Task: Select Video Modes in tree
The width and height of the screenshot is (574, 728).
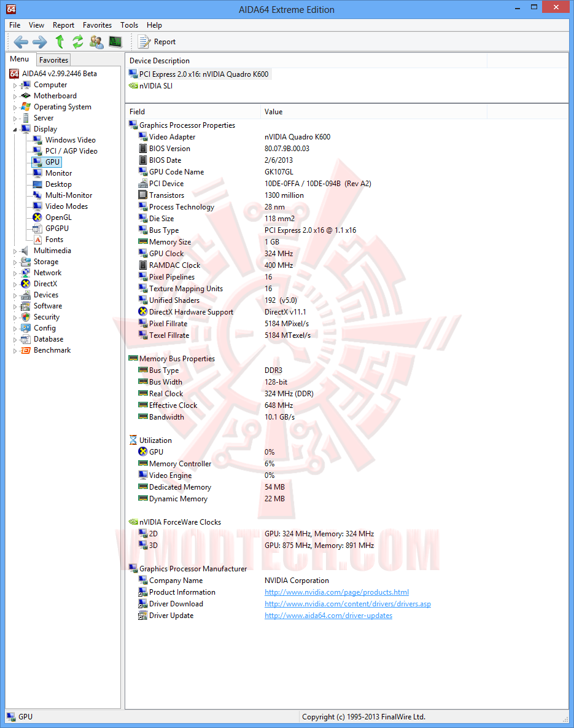Action: pyautogui.click(x=66, y=206)
